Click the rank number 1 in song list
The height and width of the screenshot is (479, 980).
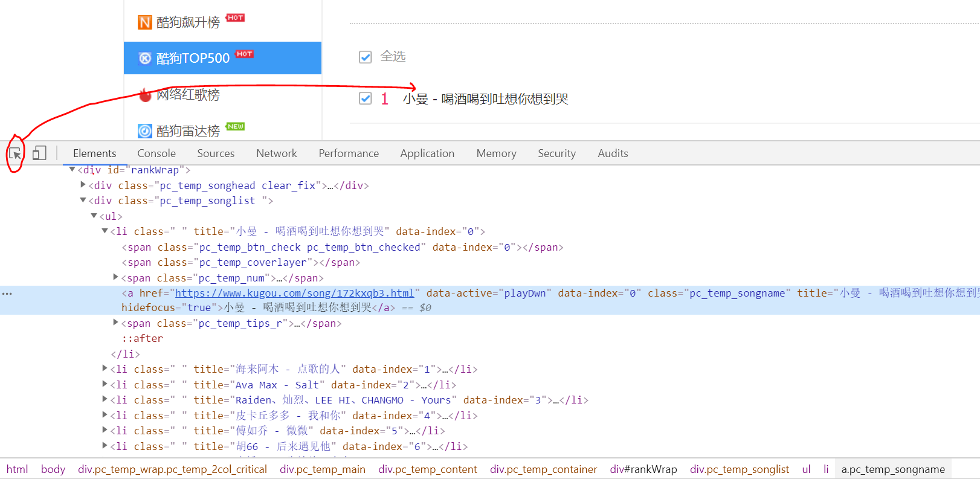(x=384, y=98)
